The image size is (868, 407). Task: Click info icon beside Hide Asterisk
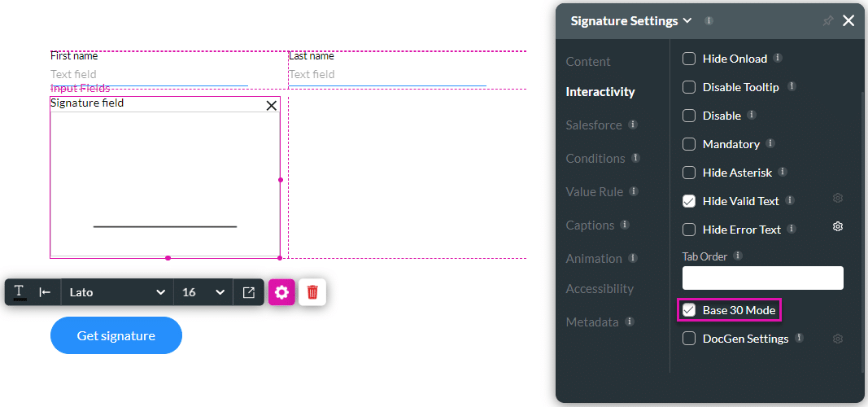click(783, 173)
